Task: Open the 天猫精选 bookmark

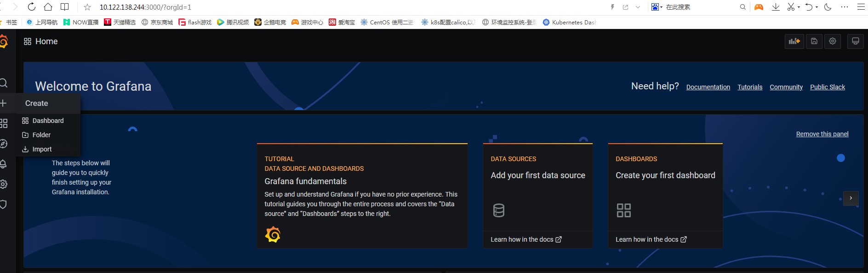Action: (120, 22)
